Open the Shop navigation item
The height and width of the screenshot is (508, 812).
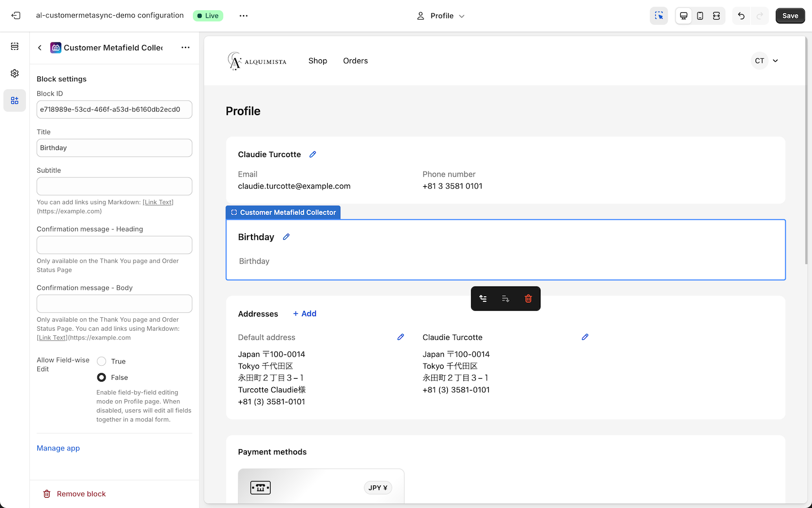pos(317,60)
